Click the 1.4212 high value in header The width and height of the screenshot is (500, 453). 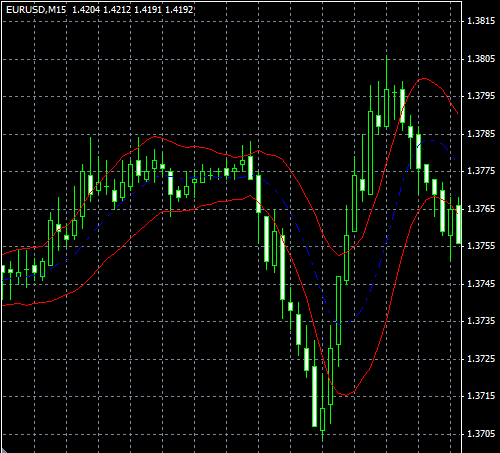click(117, 10)
